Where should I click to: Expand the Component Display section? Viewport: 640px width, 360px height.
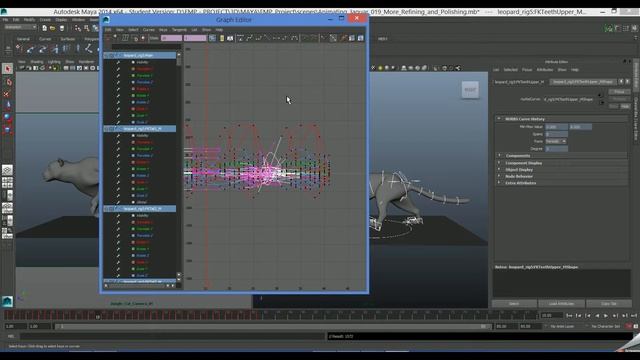(x=499, y=163)
